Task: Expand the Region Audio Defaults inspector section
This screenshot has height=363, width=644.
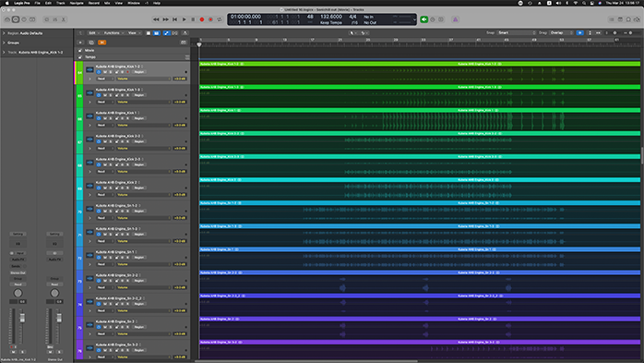Action: pyautogui.click(x=4, y=33)
